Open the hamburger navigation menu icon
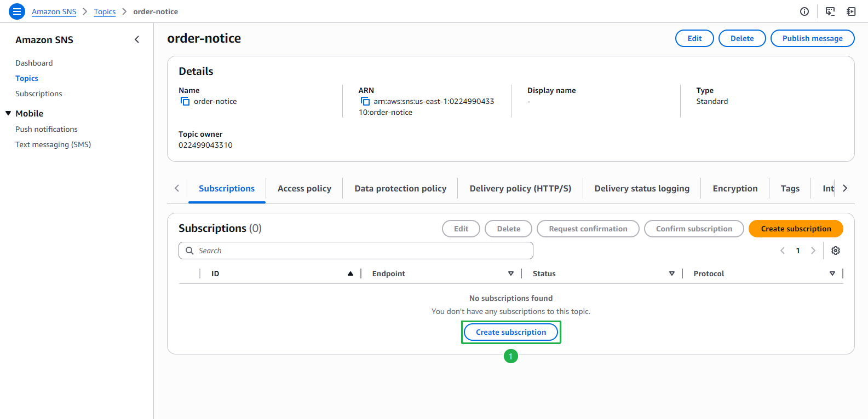Image resolution: width=868 pixels, height=419 pixels. 17,11
